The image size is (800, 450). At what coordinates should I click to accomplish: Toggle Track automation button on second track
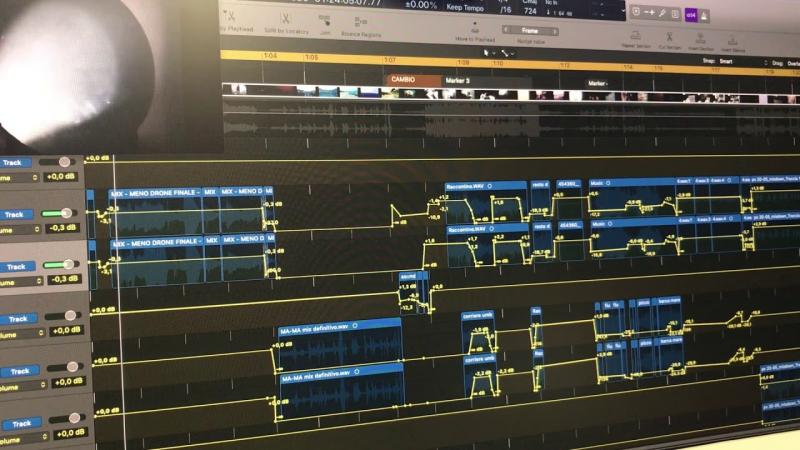(x=16, y=214)
